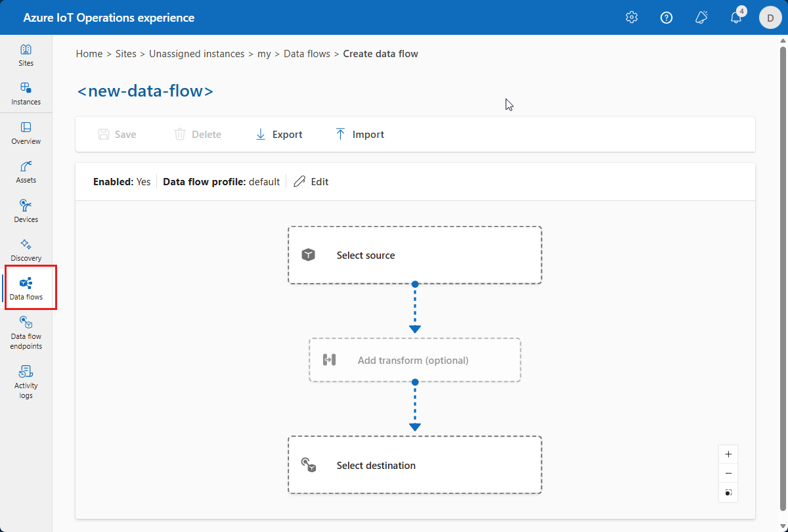Open Activity logs from the sidebar
The image size is (788, 532).
(26, 382)
